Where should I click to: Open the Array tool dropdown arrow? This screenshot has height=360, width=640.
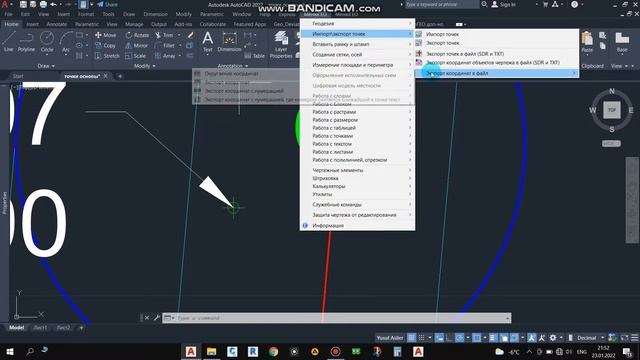(x=180, y=56)
